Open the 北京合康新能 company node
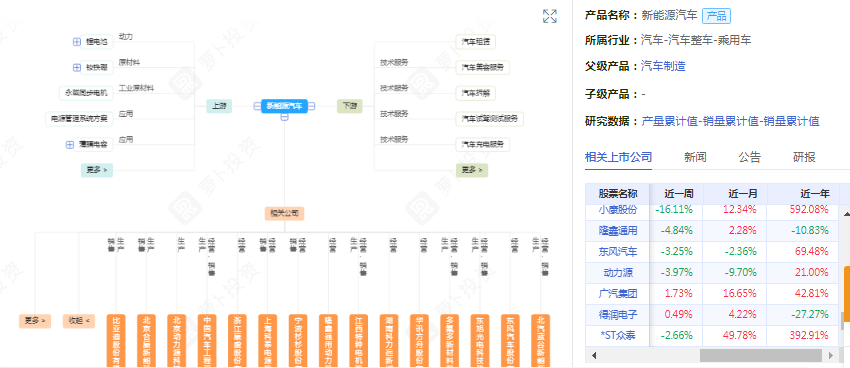Image resolution: width=850 pixels, height=368 pixels. (x=146, y=341)
